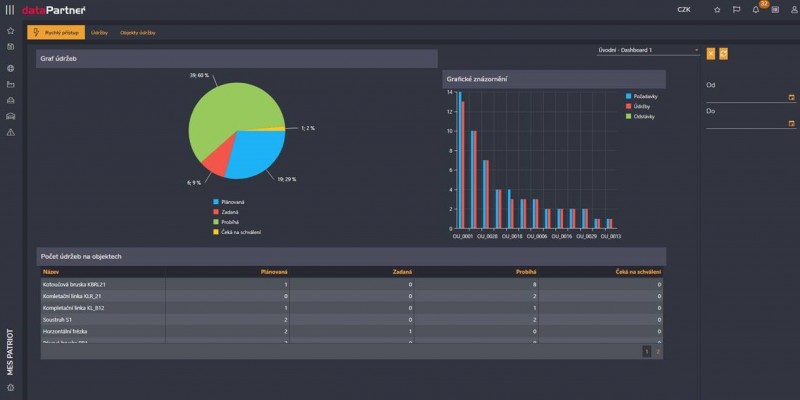Viewport: 800px width, 400px height.
Task: Open notifications bell with badge 32
Action: [x=756, y=10]
